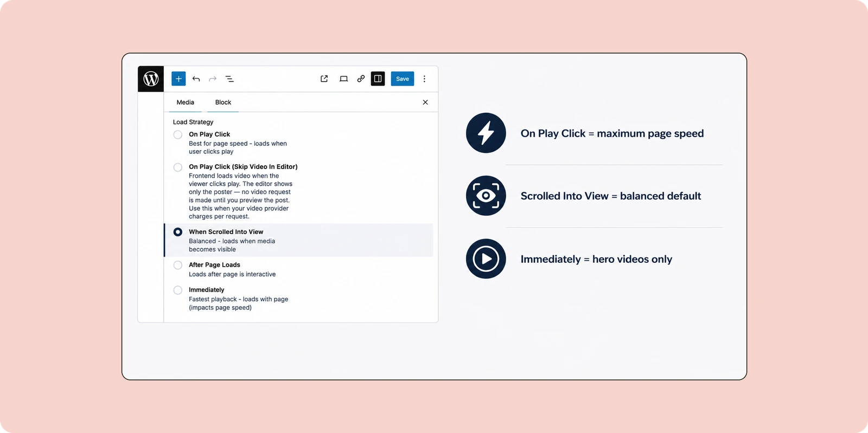Select the When Scrolled Into View radio
The height and width of the screenshot is (433, 868).
coord(178,232)
